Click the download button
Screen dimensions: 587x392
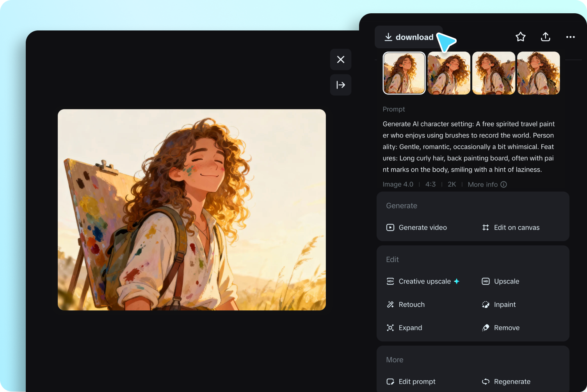point(409,37)
